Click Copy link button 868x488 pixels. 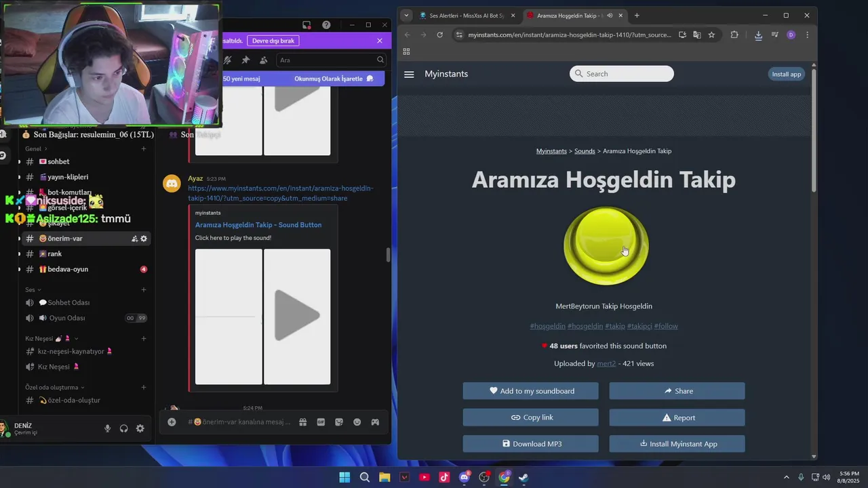[x=531, y=418]
